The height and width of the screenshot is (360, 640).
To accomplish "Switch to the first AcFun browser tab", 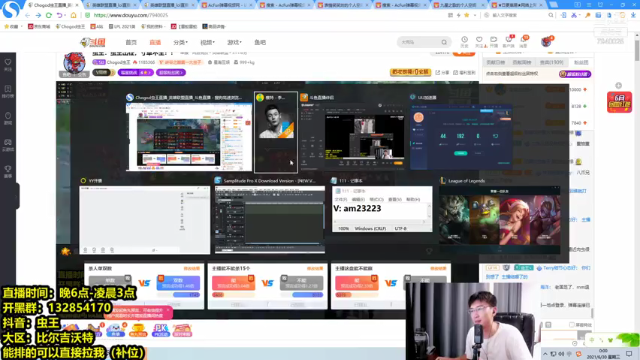I will 227,5.
